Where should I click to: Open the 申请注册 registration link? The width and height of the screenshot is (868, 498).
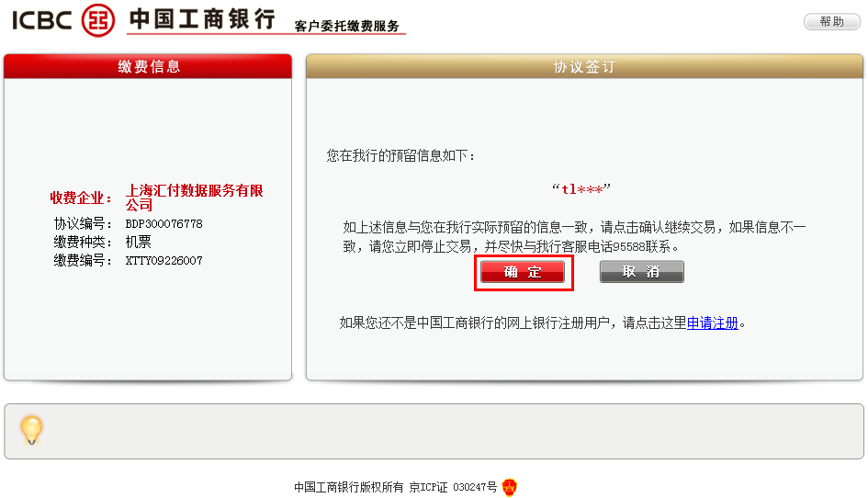pos(713,323)
